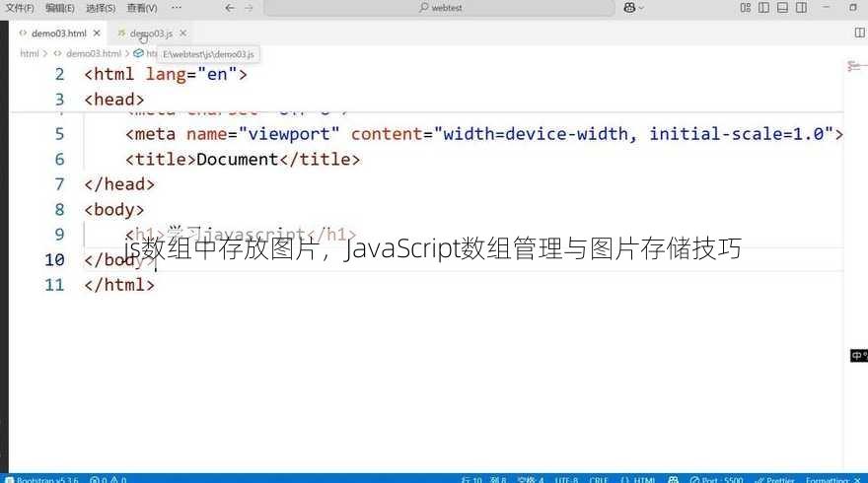Change the 空格: 4 indentation setting
Viewport: 868px width, 483px height.
click(x=531, y=479)
